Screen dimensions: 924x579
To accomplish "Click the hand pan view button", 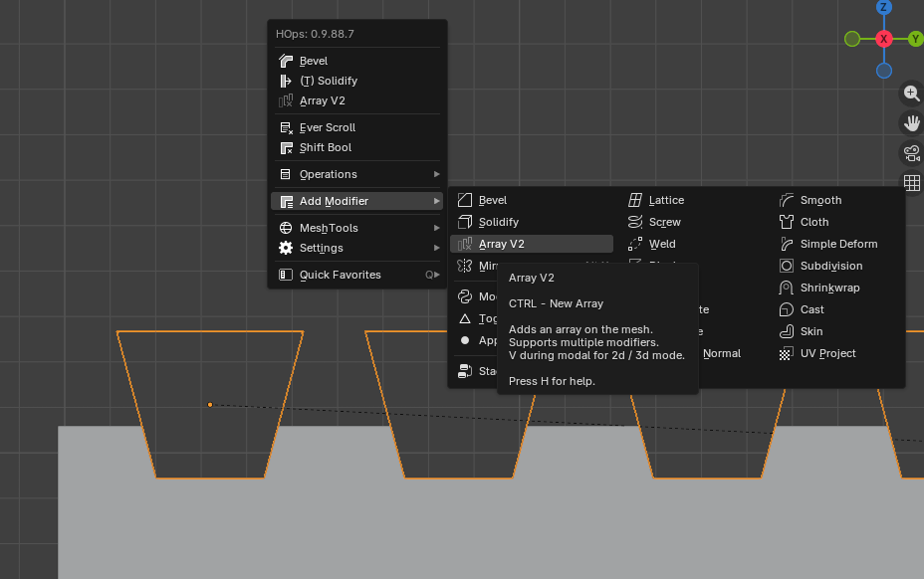I will tap(912, 123).
